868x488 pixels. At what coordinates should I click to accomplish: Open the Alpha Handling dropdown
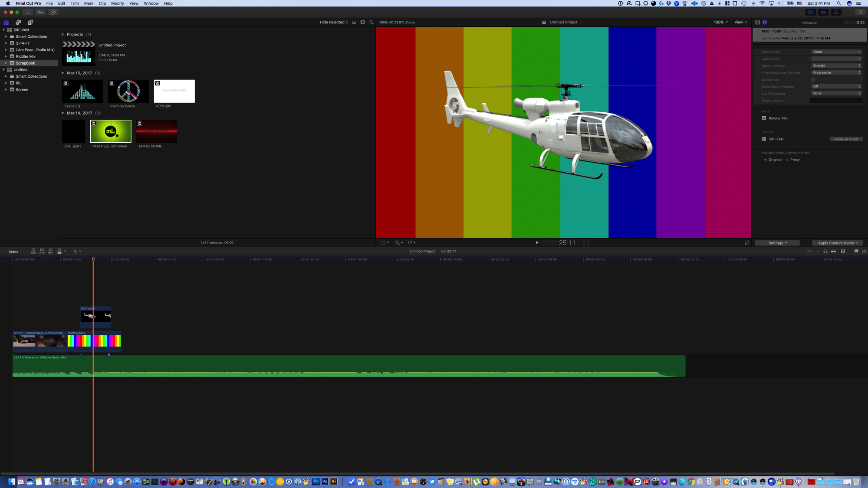pos(836,66)
